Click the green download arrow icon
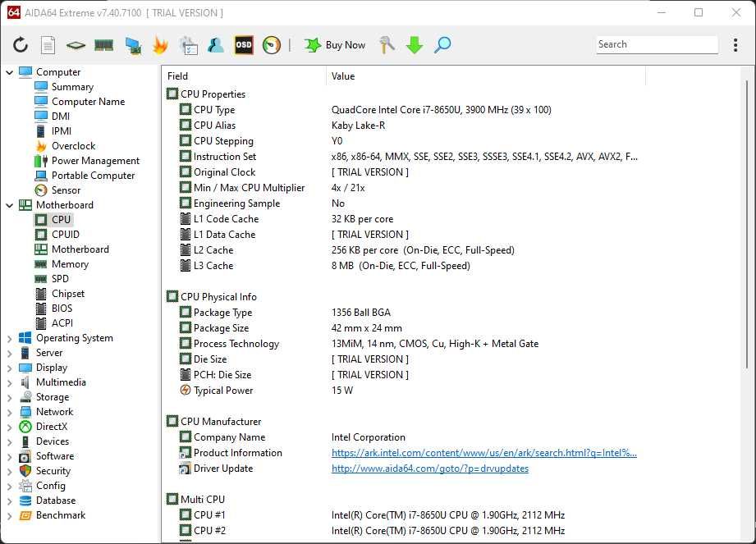Screen dimensions: 756x544 (415, 45)
